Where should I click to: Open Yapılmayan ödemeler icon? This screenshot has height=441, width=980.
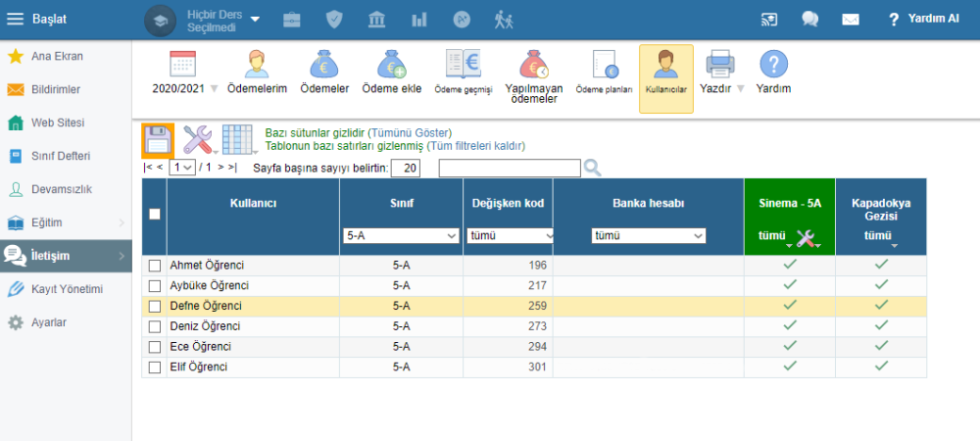533,65
